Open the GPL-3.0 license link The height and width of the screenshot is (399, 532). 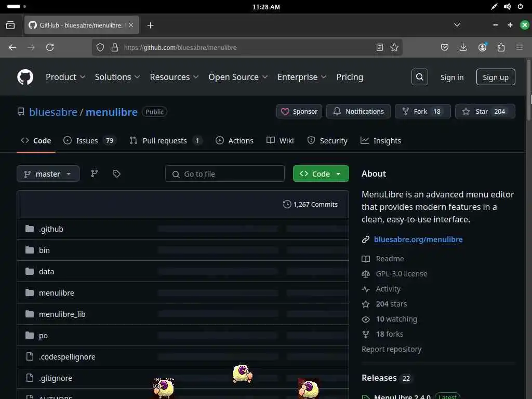coord(402,274)
